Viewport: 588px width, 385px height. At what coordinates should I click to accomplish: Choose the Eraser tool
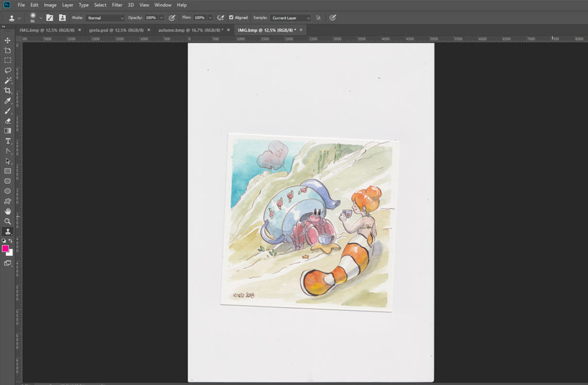pyautogui.click(x=7, y=120)
